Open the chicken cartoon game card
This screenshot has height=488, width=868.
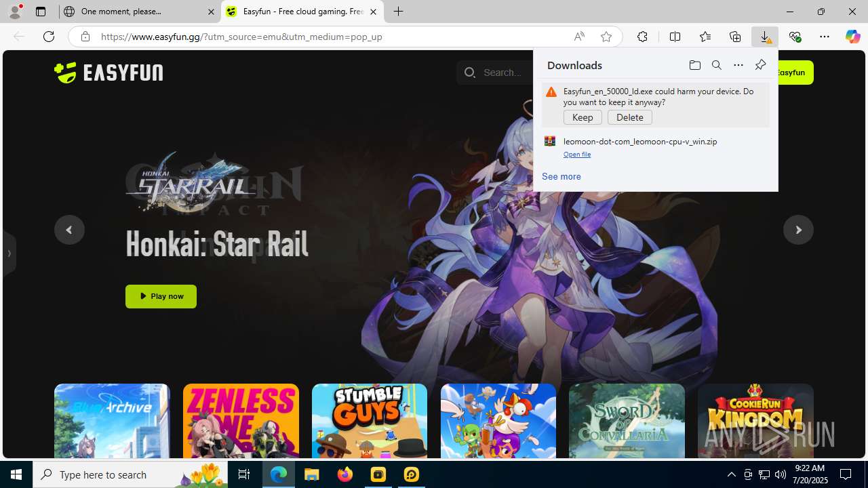coord(498,421)
